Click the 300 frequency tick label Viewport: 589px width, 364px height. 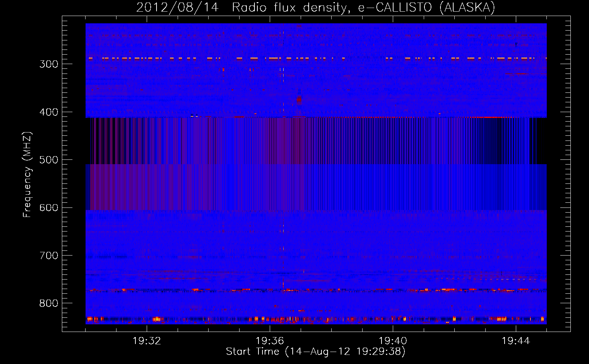pos(49,64)
